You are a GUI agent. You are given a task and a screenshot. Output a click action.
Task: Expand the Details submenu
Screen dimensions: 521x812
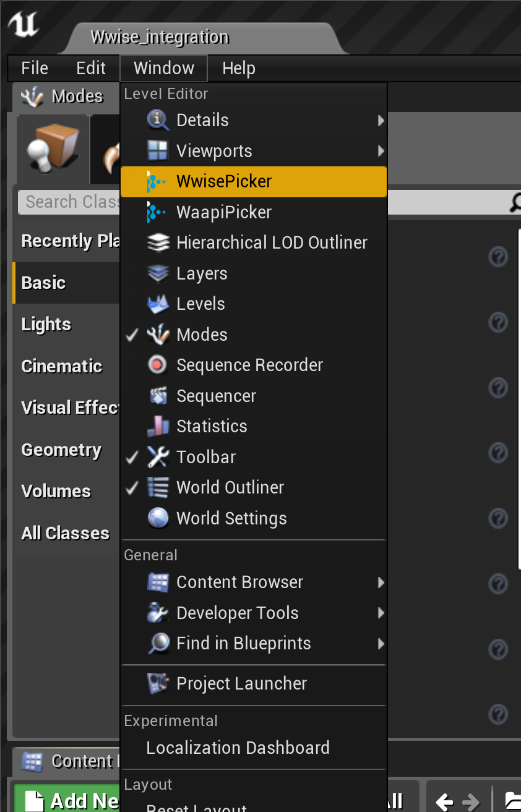click(202, 120)
